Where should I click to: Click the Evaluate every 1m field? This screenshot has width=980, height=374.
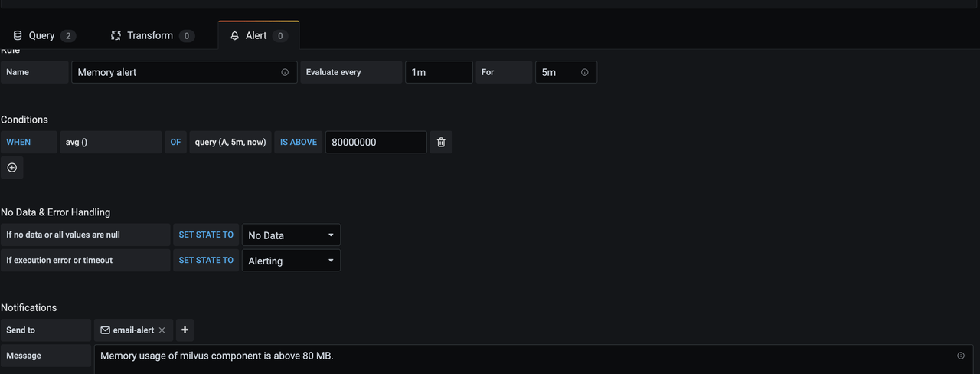coord(438,72)
